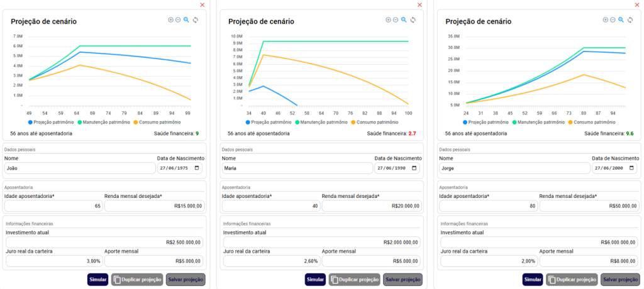This screenshot has width=644, height=289.
Task: Focus birth date field showing 27/06/1990
Action: pos(397,168)
